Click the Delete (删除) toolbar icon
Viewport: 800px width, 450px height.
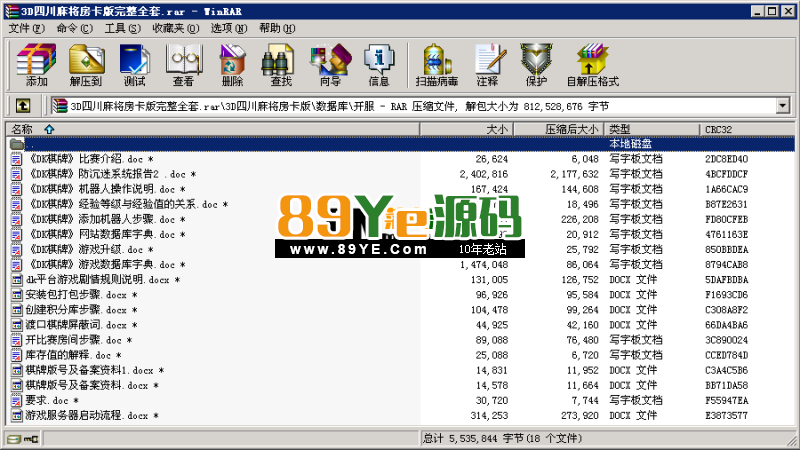232,65
